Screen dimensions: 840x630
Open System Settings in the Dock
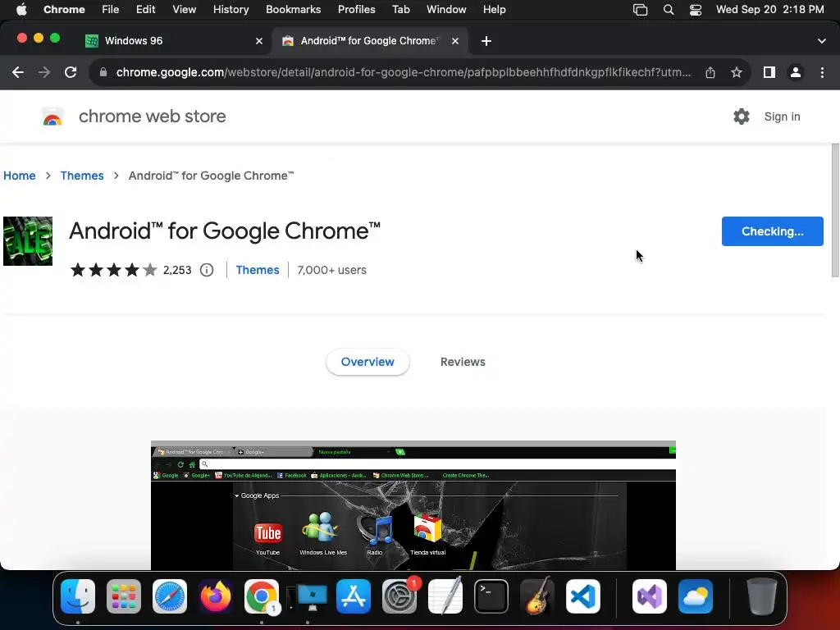coord(399,596)
